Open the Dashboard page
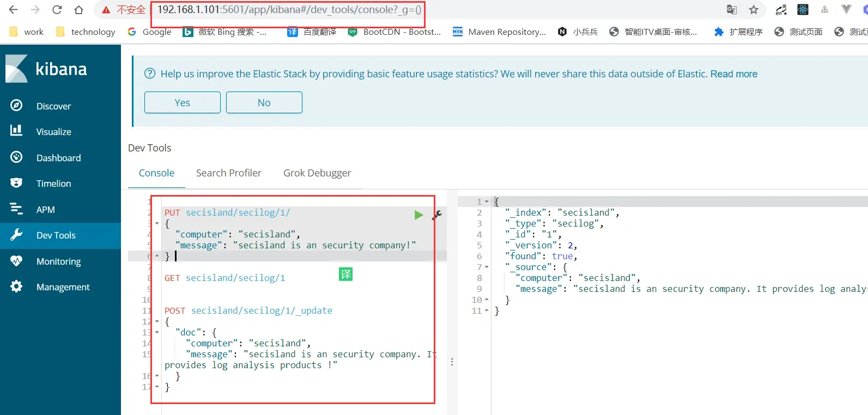 click(x=58, y=158)
